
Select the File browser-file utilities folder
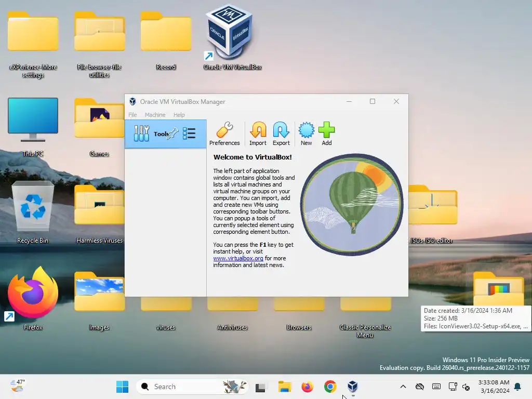(x=99, y=44)
